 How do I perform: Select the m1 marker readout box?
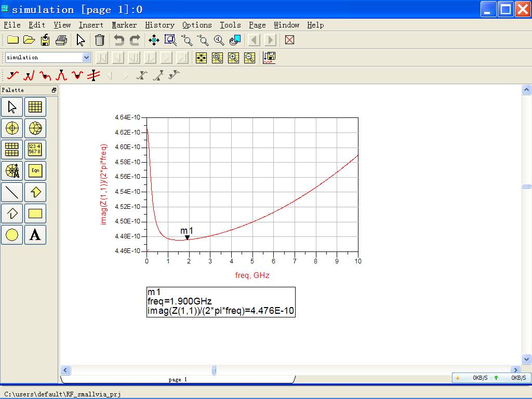tap(221, 302)
